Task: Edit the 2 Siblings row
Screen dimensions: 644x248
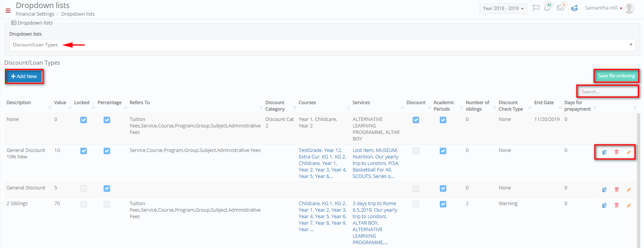Action: (629, 206)
